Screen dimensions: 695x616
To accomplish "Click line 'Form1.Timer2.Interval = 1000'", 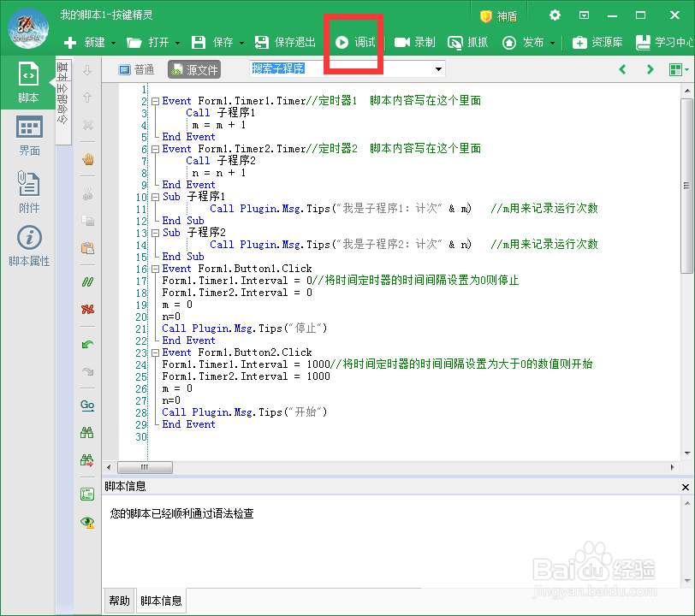I will (x=246, y=376).
